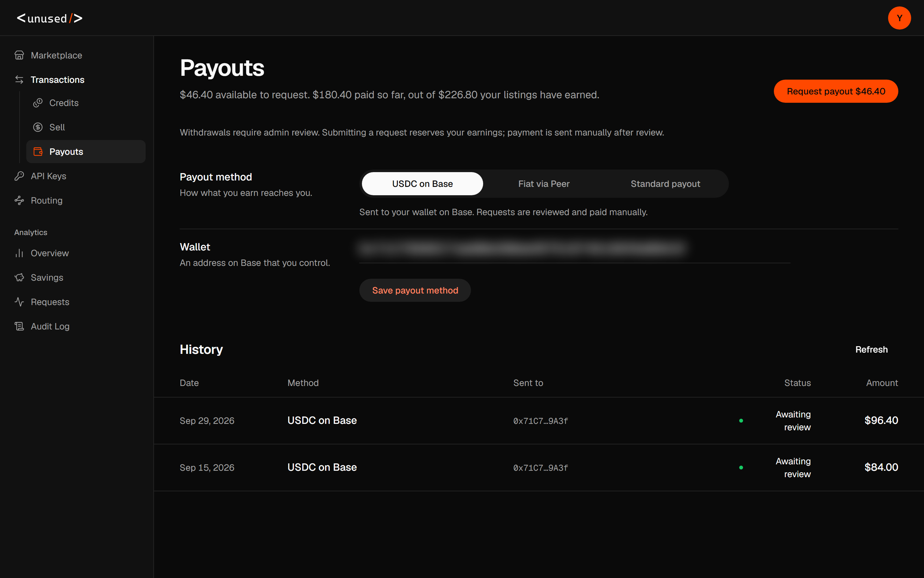Image resolution: width=924 pixels, height=578 pixels.
Task: Click Awaiting review status for Sep 29
Action: pos(793,421)
